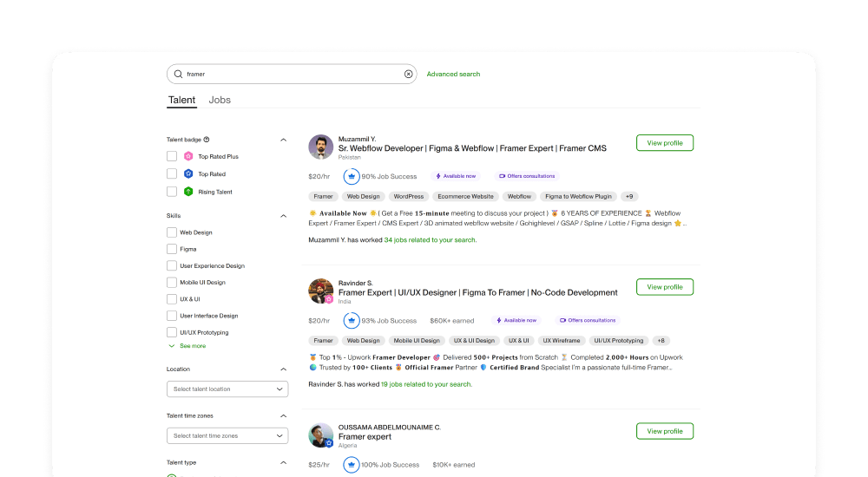Open the Select talent location dropdown

click(x=227, y=389)
